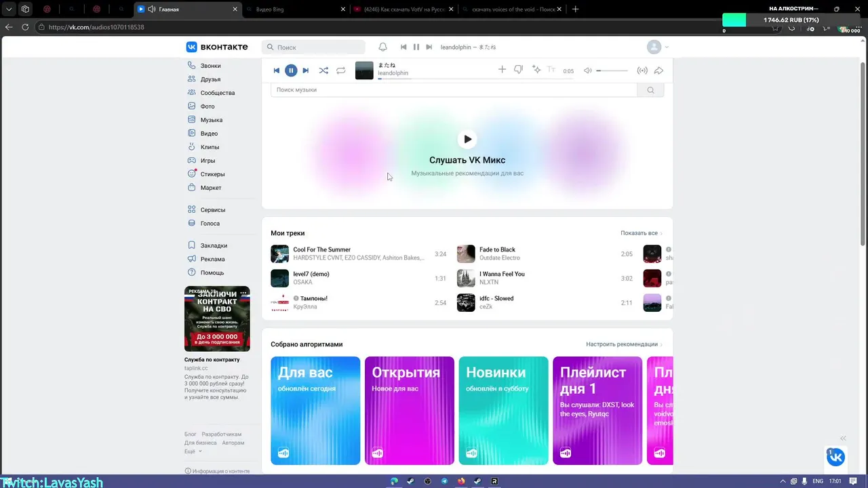Open Маркет in the sidebar
The image size is (868, 488).
pos(211,188)
